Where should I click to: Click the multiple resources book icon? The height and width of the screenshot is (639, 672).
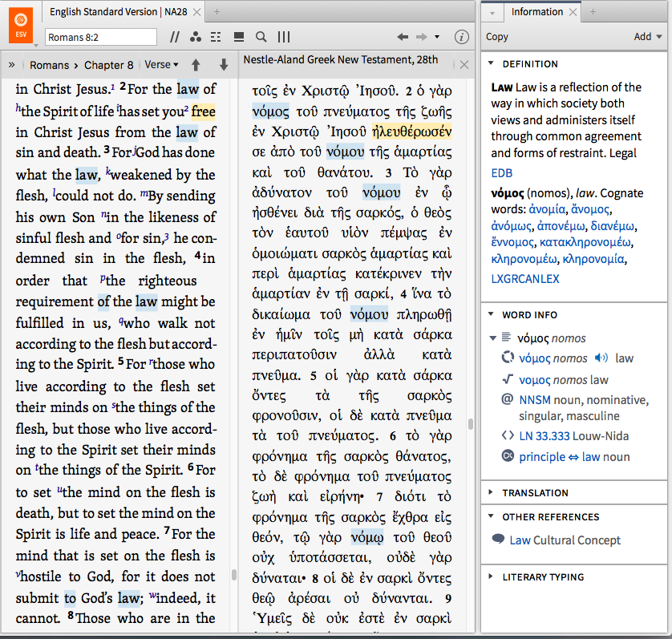[x=239, y=37]
